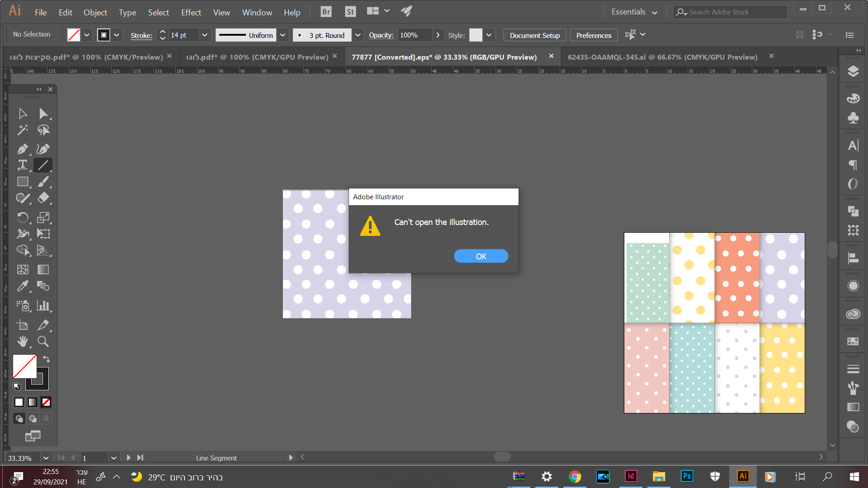Expand the Essentials workspace dropdown

tap(655, 12)
